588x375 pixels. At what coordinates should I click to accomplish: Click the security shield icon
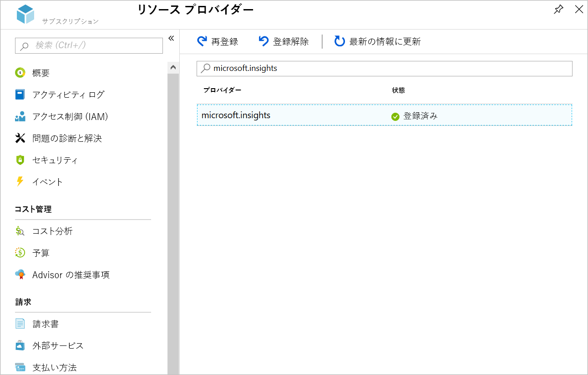(x=20, y=160)
